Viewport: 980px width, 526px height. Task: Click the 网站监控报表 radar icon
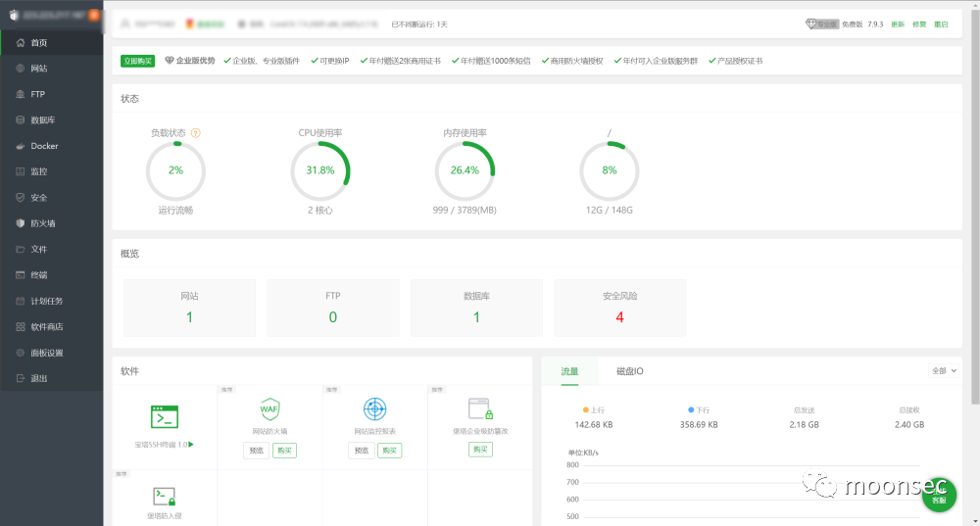click(375, 409)
